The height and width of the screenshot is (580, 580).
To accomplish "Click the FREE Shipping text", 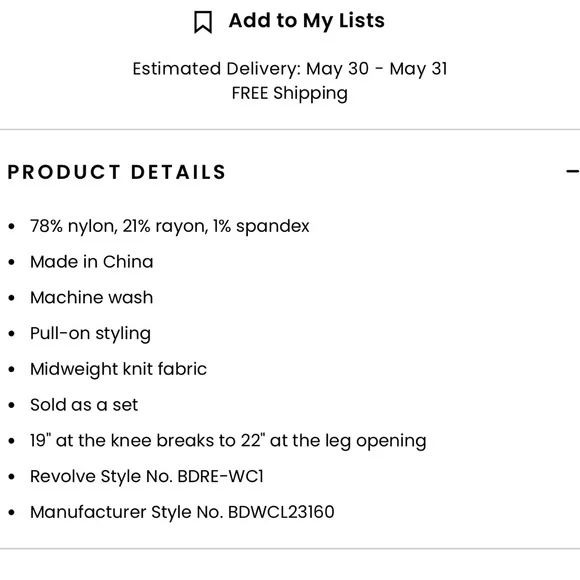I will pyautogui.click(x=290, y=93).
